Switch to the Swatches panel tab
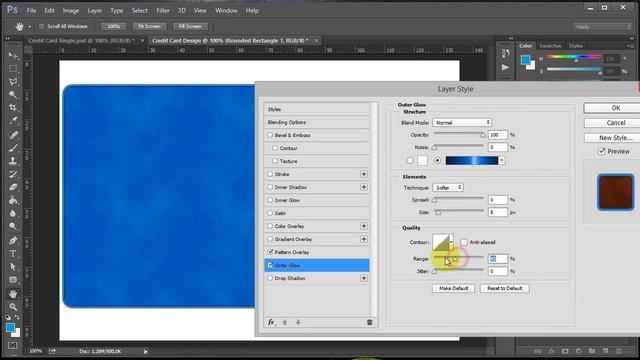The width and height of the screenshot is (640, 360). pyautogui.click(x=550, y=46)
